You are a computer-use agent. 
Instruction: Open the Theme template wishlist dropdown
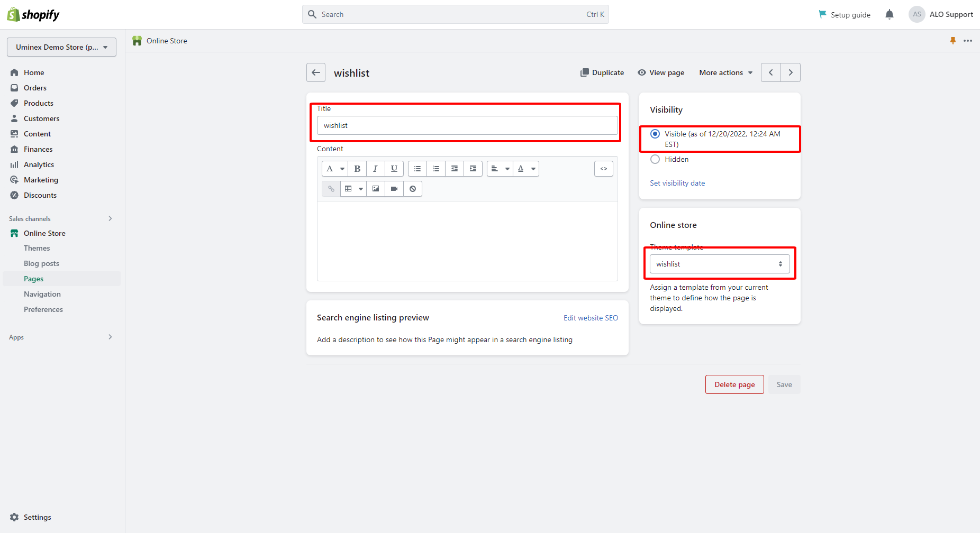coord(720,264)
